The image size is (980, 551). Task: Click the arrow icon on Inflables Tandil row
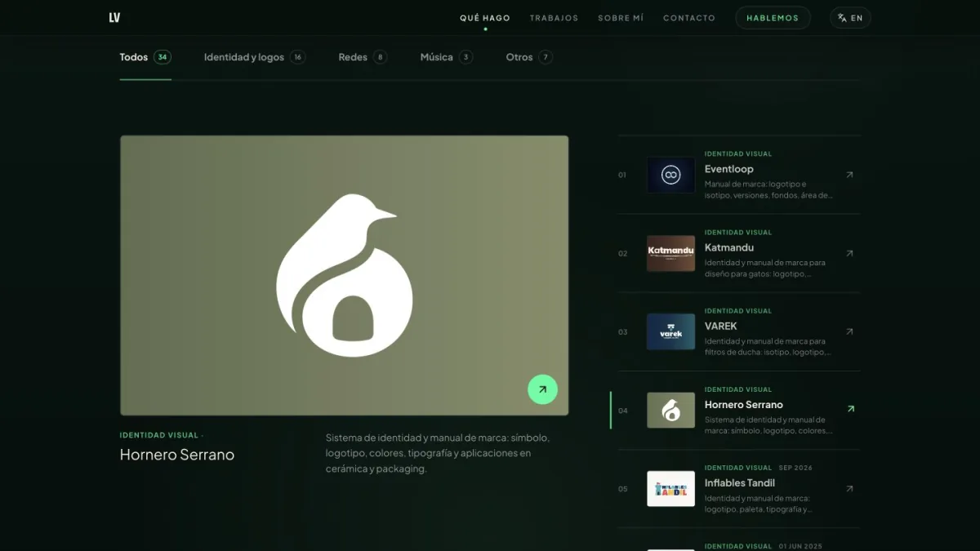849,489
